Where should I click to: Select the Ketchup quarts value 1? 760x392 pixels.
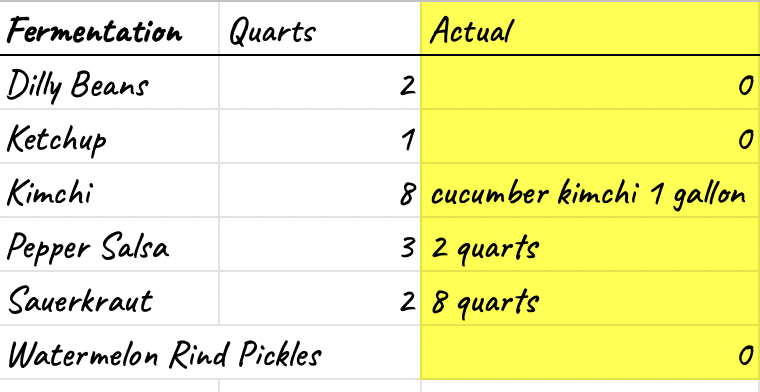click(x=320, y=137)
